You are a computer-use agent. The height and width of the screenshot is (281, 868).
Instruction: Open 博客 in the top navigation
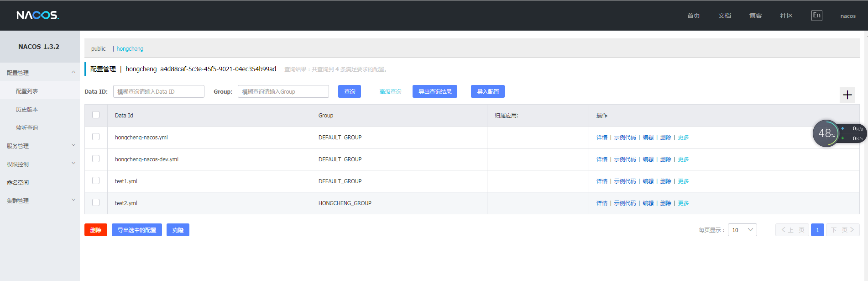pos(755,16)
